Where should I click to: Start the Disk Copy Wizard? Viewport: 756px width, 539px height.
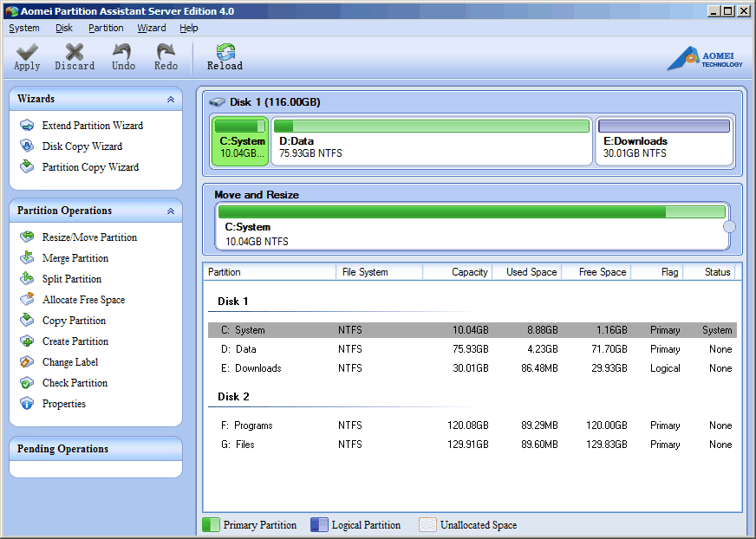click(81, 146)
